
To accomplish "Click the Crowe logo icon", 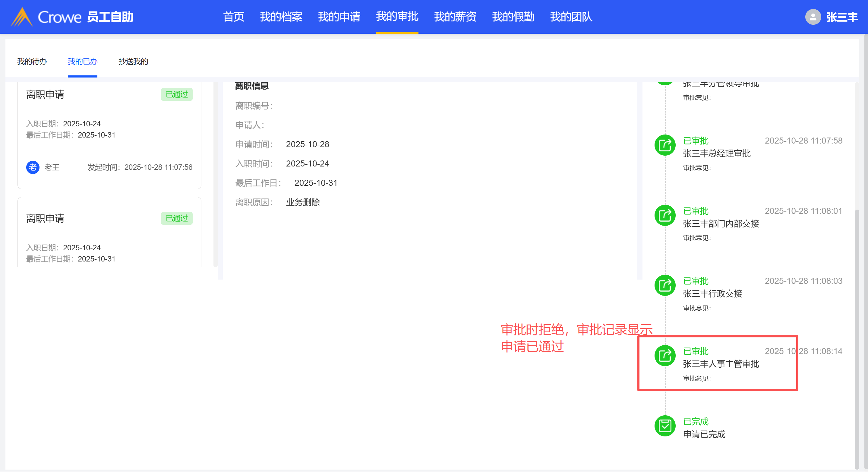I will coord(22,17).
